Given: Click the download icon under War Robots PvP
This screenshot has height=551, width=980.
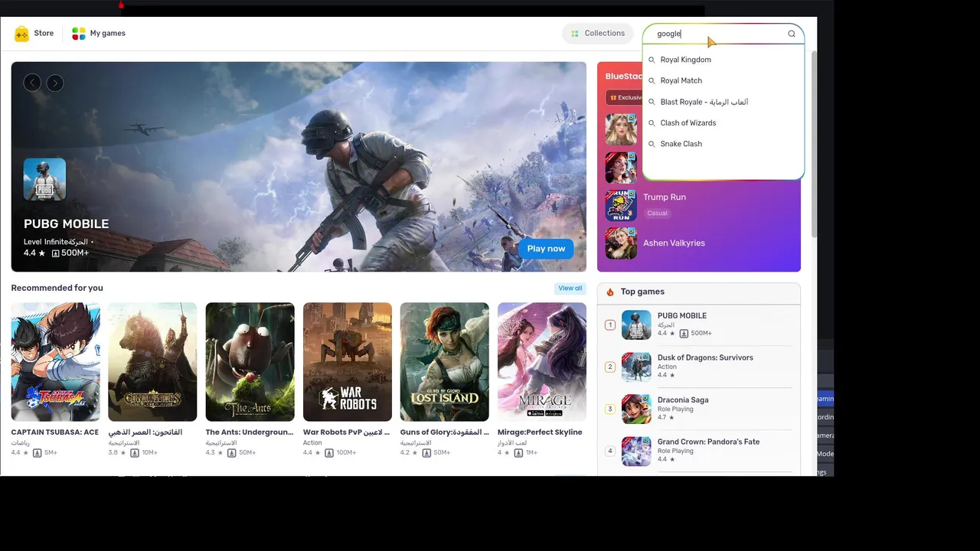Looking at the screenshot, I should (329, 453).
